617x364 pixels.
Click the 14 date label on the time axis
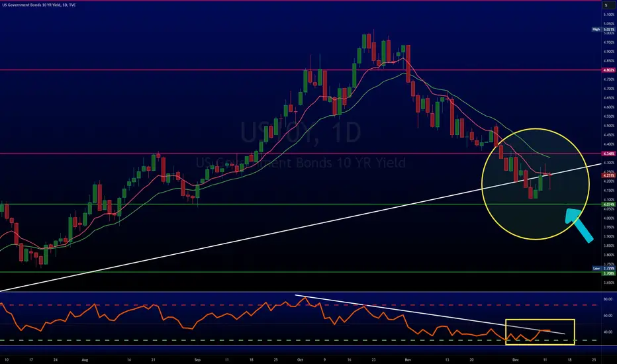click(129, 359)
